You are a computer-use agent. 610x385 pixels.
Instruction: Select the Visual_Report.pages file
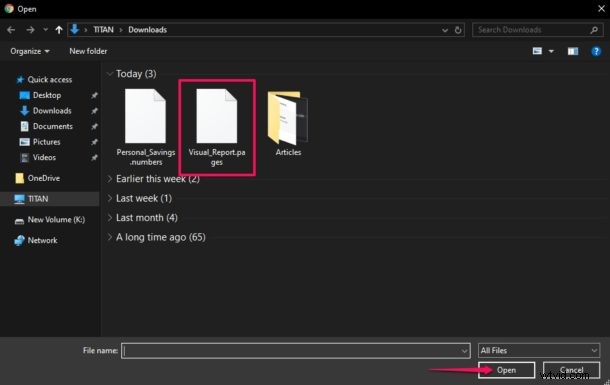click(x=217, y=128)
